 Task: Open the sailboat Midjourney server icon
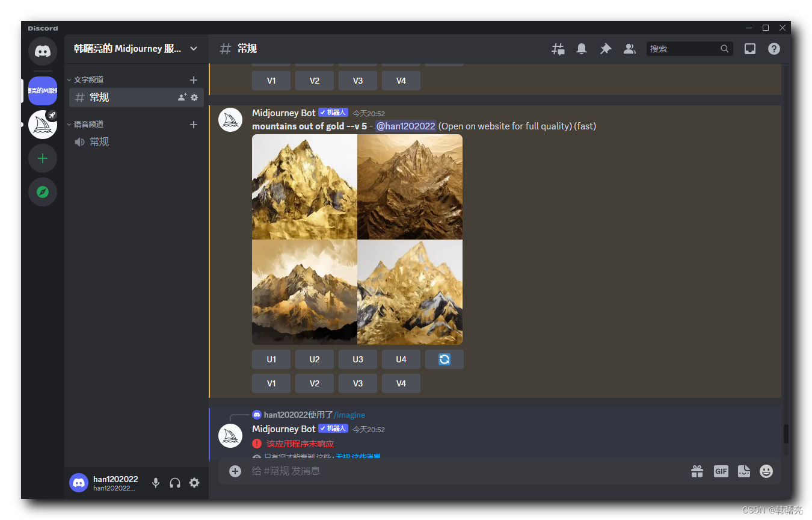[x=43, y=125]
